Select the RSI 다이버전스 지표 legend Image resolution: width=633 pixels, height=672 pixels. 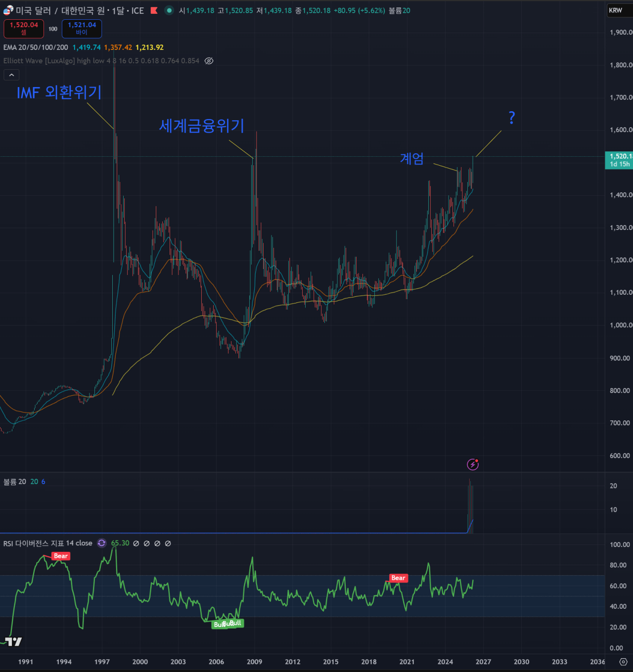[47, 543]
